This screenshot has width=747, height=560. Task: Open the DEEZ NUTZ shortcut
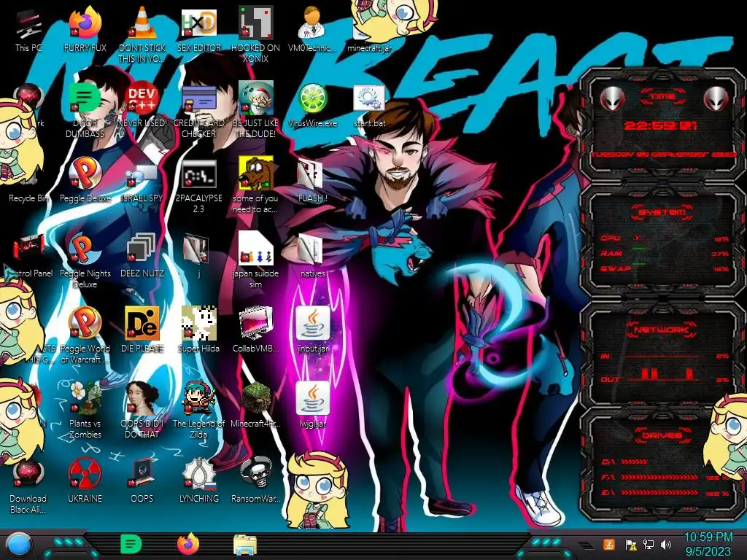pos(142,256)
